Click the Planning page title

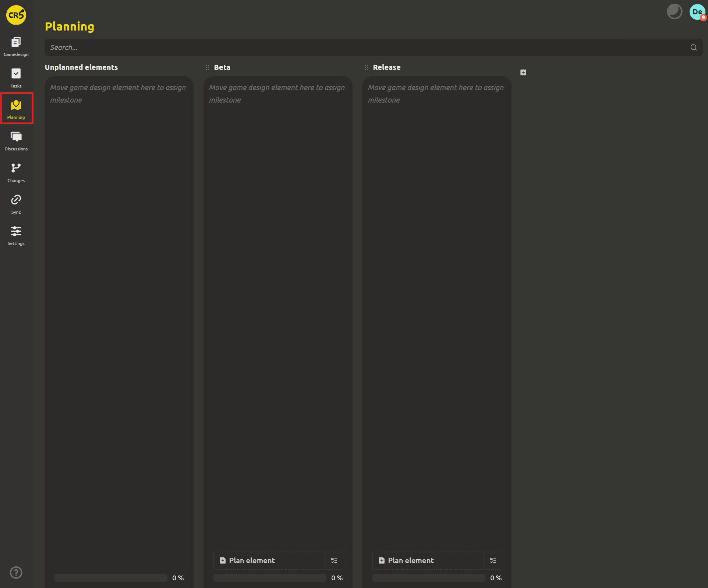tap(70, 26)
